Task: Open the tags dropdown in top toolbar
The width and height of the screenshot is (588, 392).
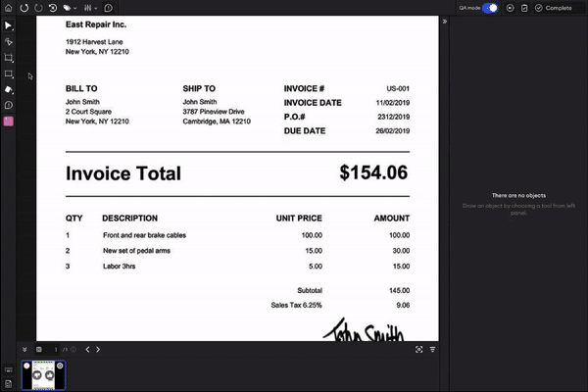Action: 70,8
